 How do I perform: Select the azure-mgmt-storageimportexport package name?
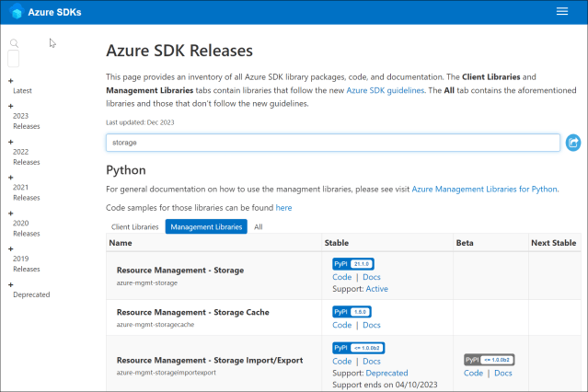coord(167,373)
